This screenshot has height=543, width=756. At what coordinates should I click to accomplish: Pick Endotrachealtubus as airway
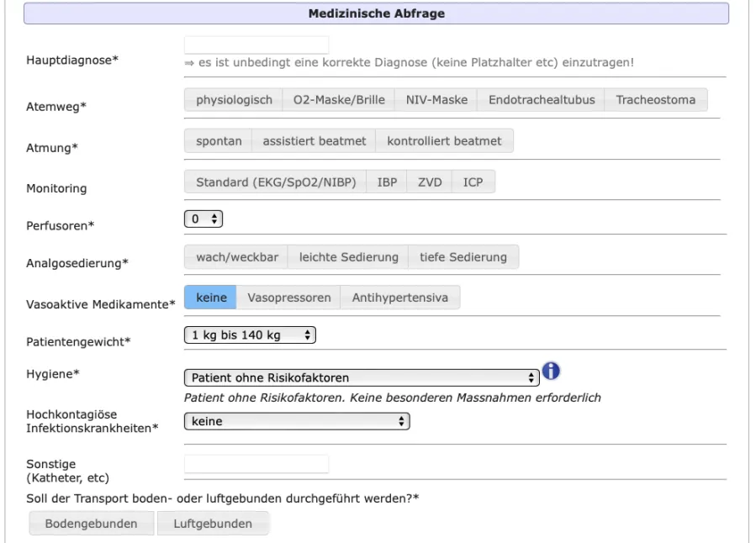pyautogui.click(x=541, y=100)
